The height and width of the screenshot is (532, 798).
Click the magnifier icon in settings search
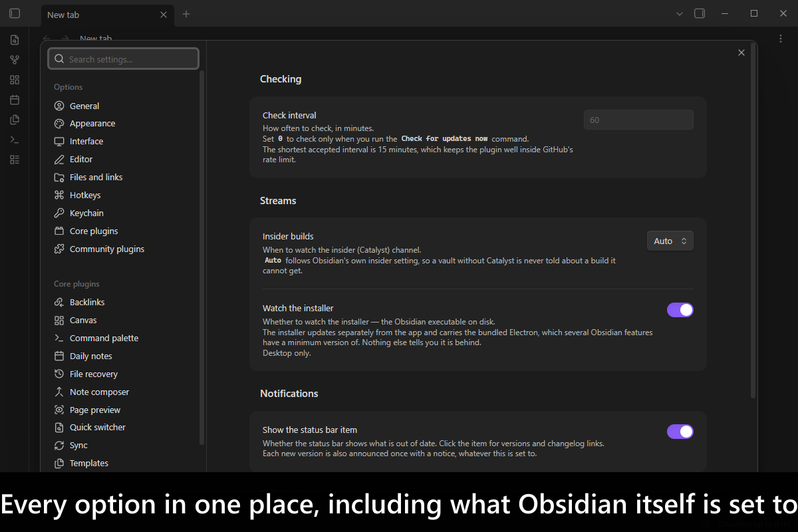tap(59, 59)
